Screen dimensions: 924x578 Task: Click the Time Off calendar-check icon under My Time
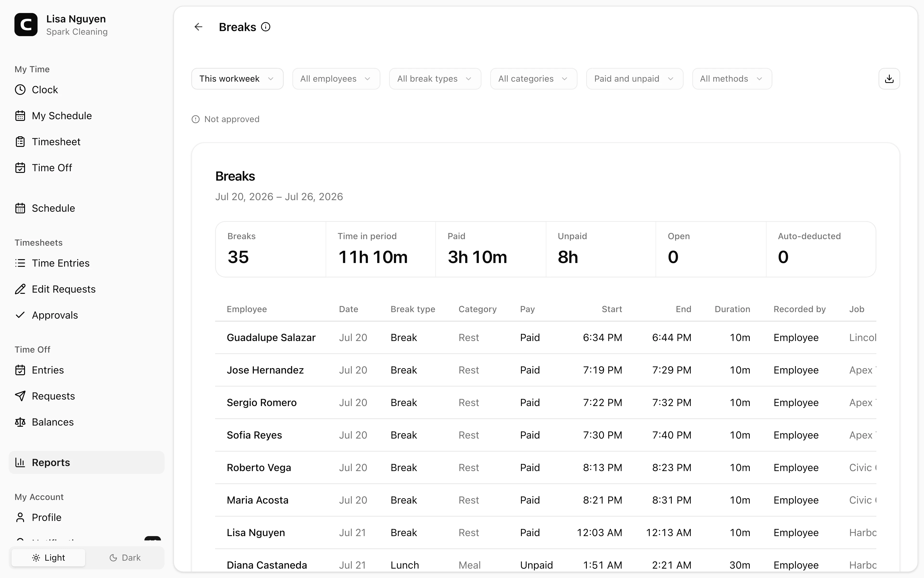20,168
